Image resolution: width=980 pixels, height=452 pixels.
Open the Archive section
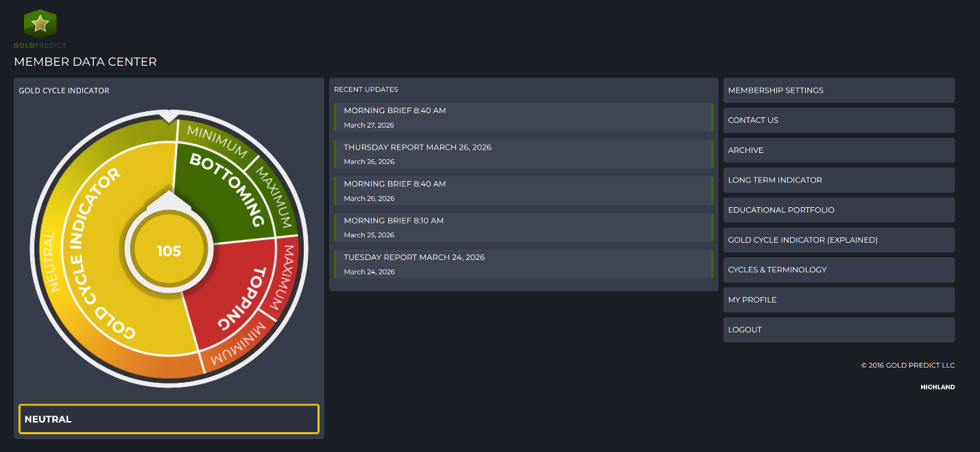tap(839, 150)
